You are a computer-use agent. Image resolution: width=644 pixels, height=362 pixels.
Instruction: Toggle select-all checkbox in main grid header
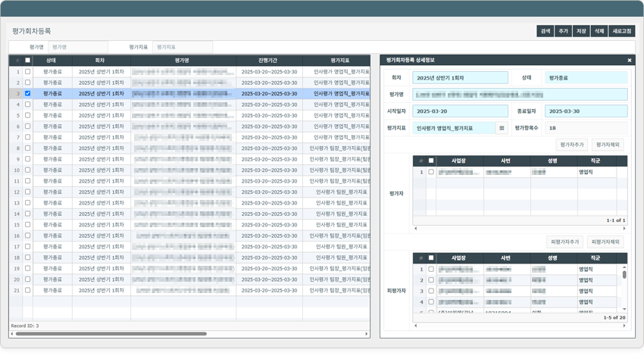tap(28, 61)
